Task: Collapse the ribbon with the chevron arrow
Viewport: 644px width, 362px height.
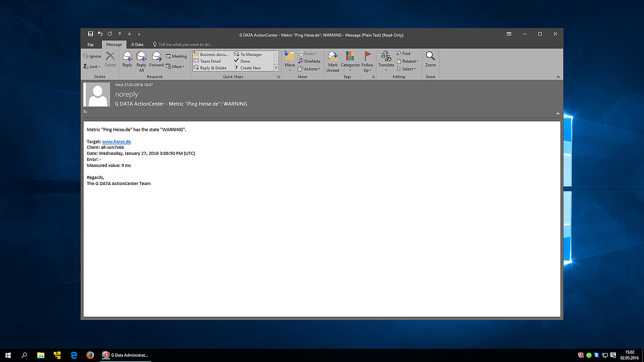Action: (557, 77)
